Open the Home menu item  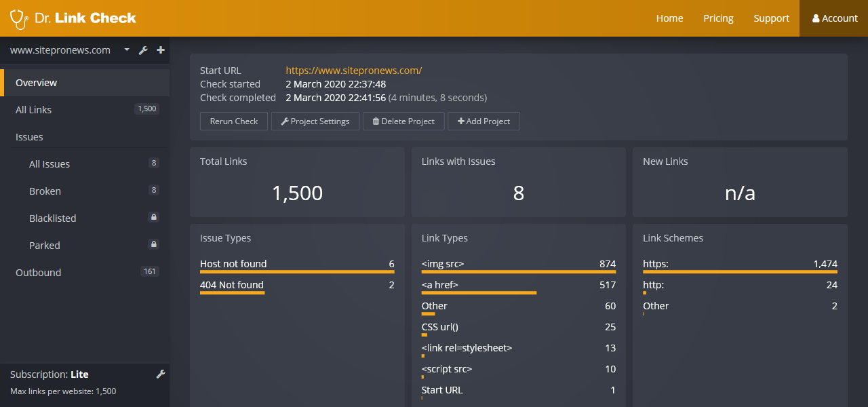click(669, 18)
